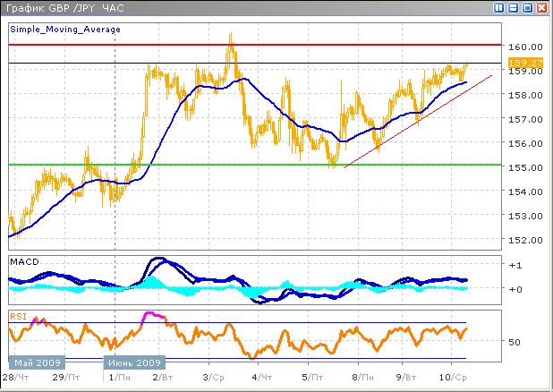Click the 158.00 price axis label
The height and width of the screenshot is (392, 553).
tap(525, 95)
